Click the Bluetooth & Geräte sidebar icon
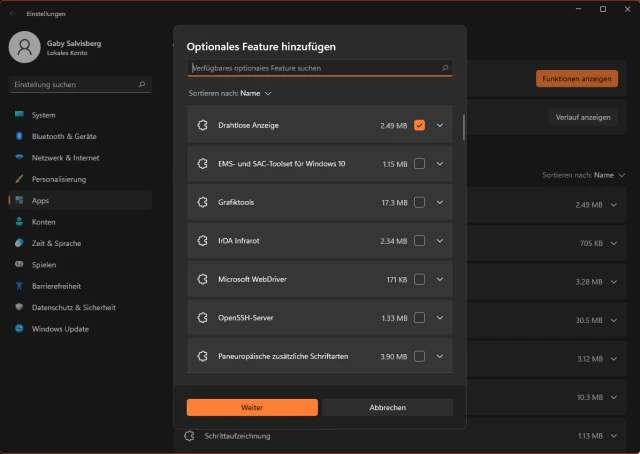 point(19,136)
